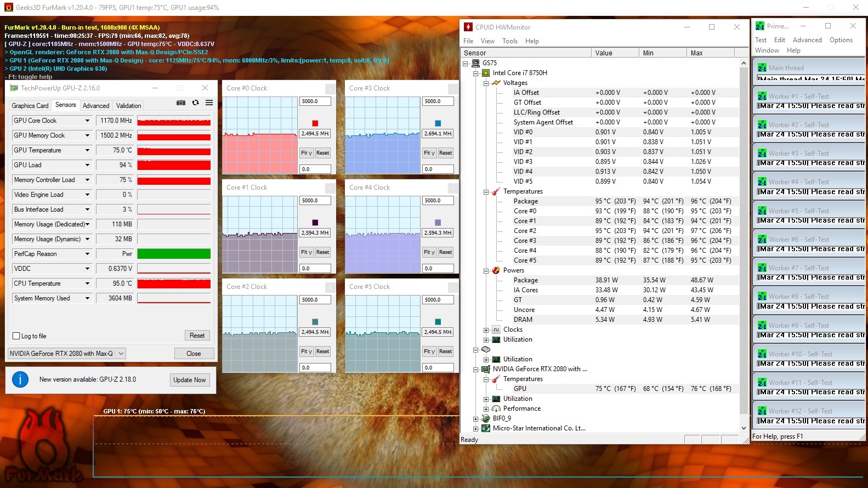The width and height of the screenshot is (868, 488).
Task: Click the Worker #5 Self-Test window icon
Action: point(762,211)
